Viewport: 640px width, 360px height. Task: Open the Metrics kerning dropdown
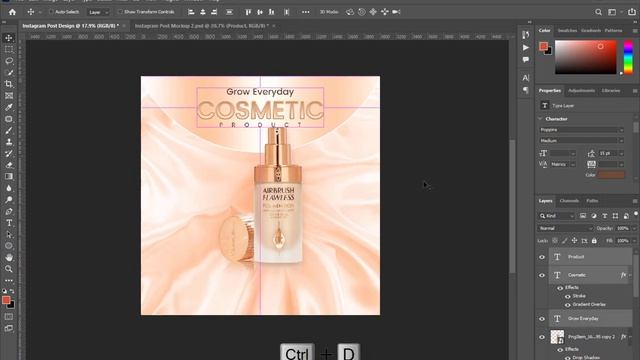point(563,164)
